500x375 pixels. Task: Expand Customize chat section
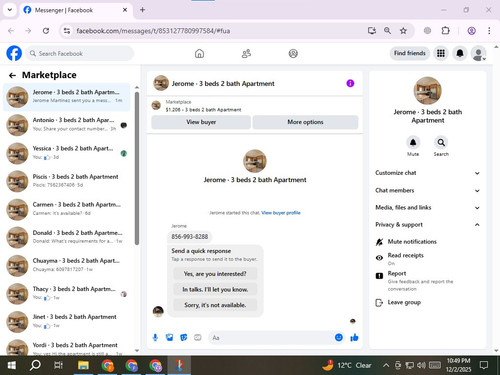(427, 173)
